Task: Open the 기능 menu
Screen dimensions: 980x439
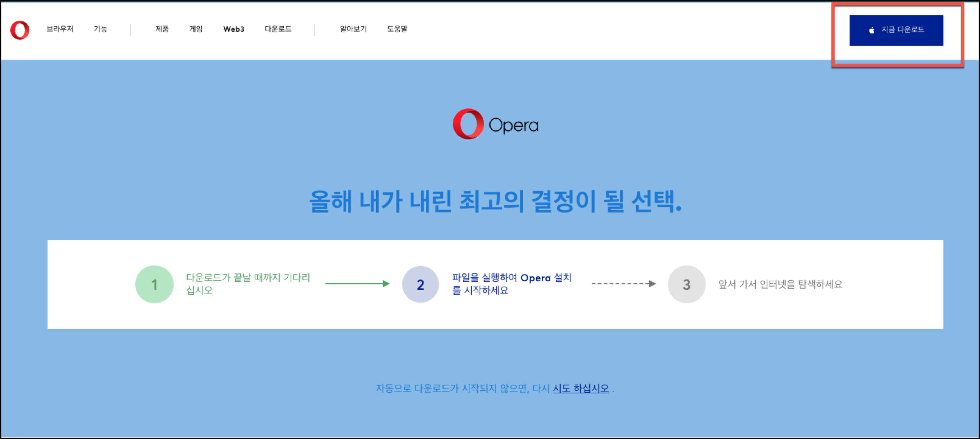Action: 101,29
